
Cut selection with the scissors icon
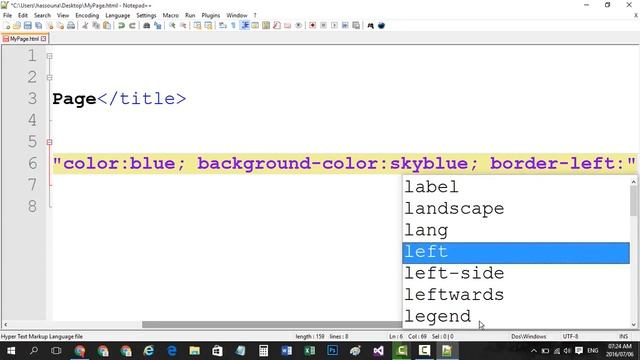pyautogui.click(x=85, y=26)
